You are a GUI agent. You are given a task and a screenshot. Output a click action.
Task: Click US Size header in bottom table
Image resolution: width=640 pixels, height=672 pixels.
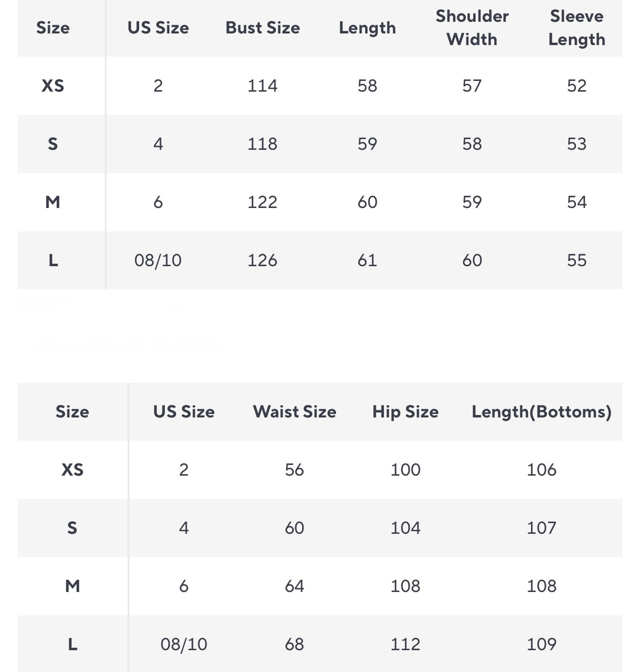[184, 412]
